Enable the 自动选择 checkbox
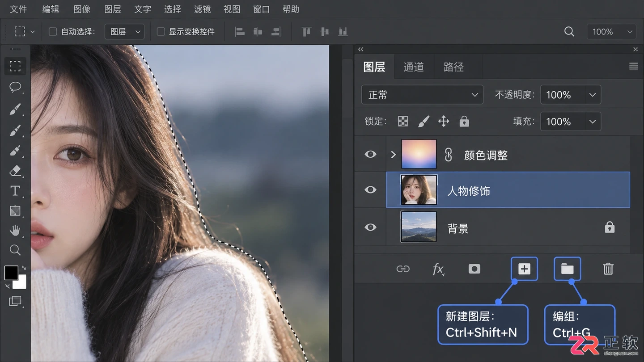 pyautogui.click(x=53, y=31)
